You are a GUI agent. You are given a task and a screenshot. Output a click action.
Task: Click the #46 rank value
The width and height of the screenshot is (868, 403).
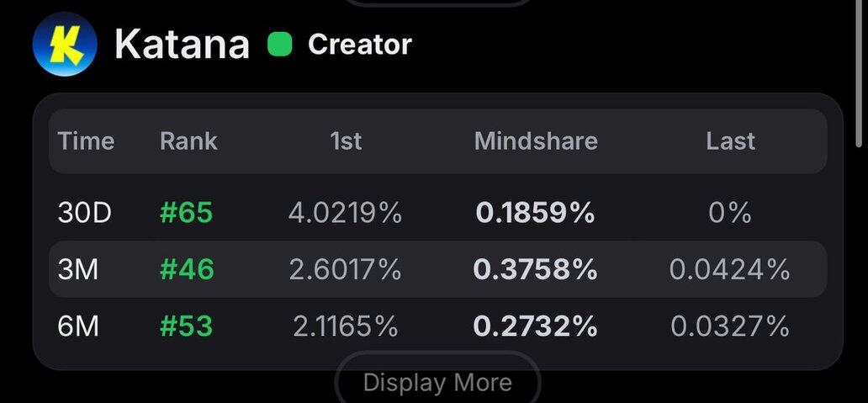187,269
